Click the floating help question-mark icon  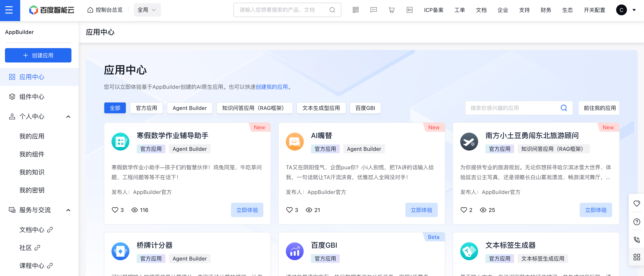pos(637,222)
